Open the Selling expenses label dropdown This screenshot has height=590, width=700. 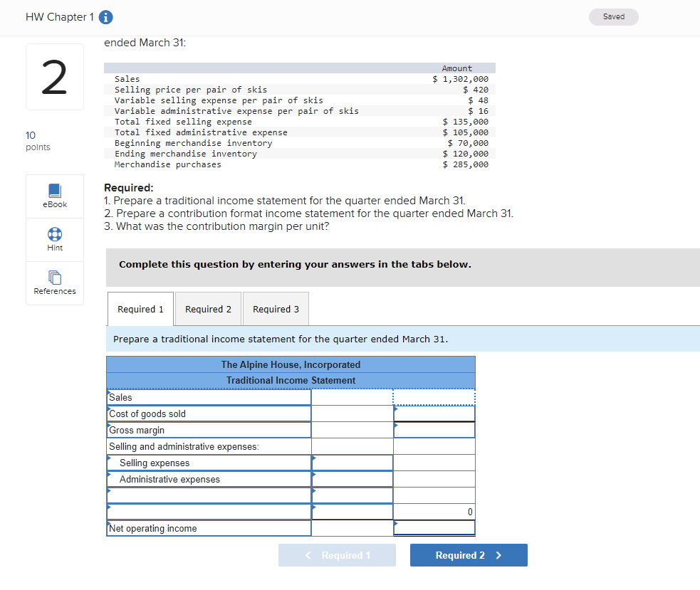[209, 463]
